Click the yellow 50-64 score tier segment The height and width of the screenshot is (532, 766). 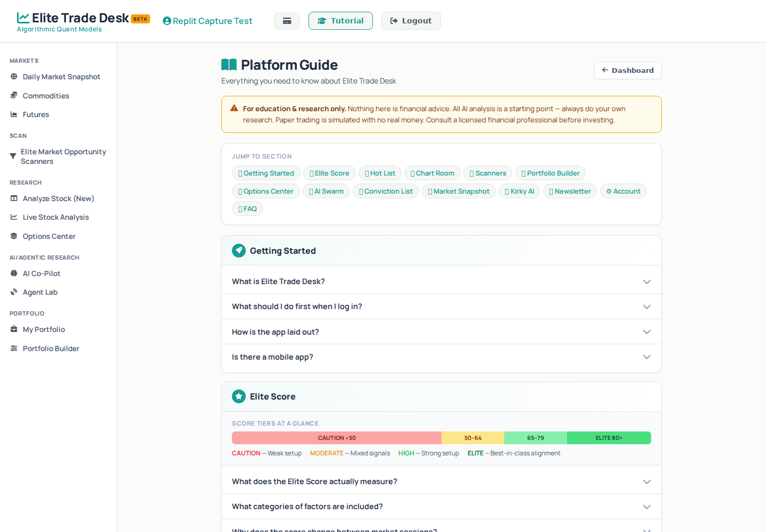(x=473, y=438)
